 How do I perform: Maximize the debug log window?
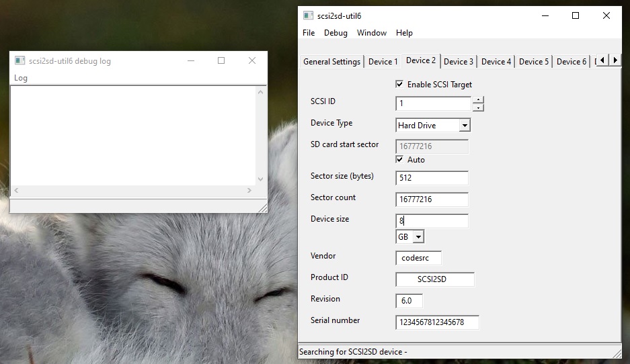[x=221, y=60]
